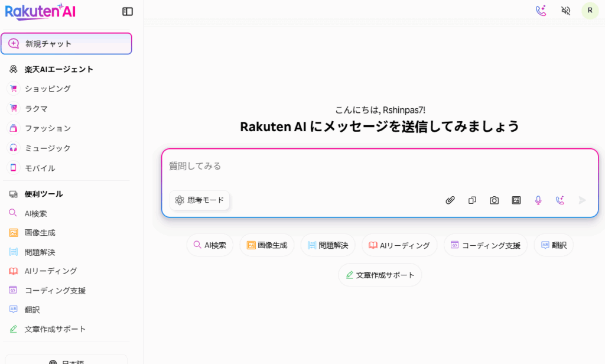This screenshot has height=364, width=605.
Task: Click sidebar AIリーディング book icon
Action: click(13, 271)
